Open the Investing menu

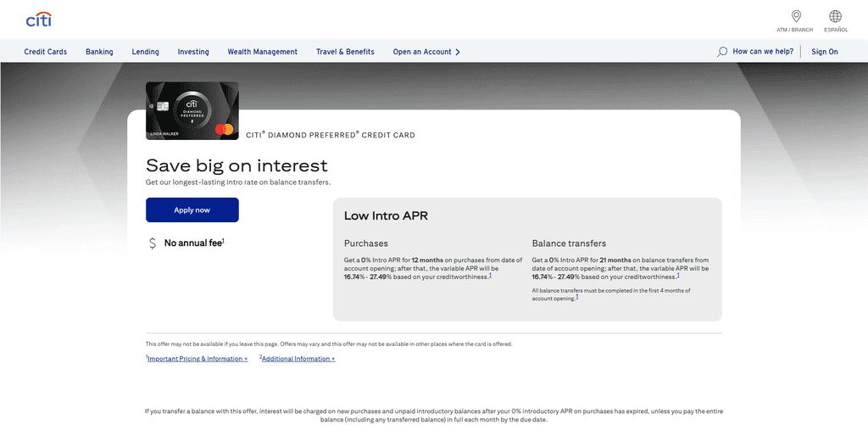pyautogui.click(x=193, y=52)
